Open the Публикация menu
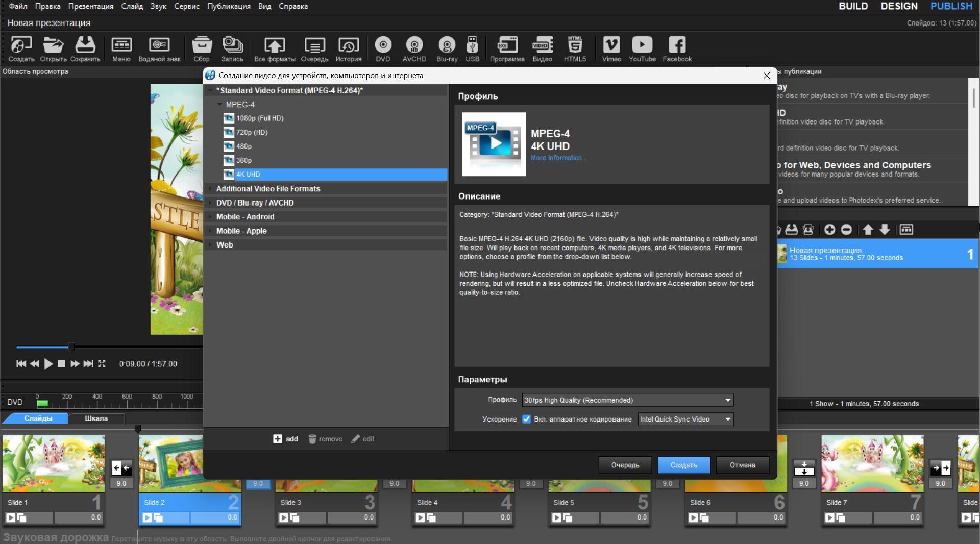The height and width of the screenshot is (544, 980). (229, 6)
